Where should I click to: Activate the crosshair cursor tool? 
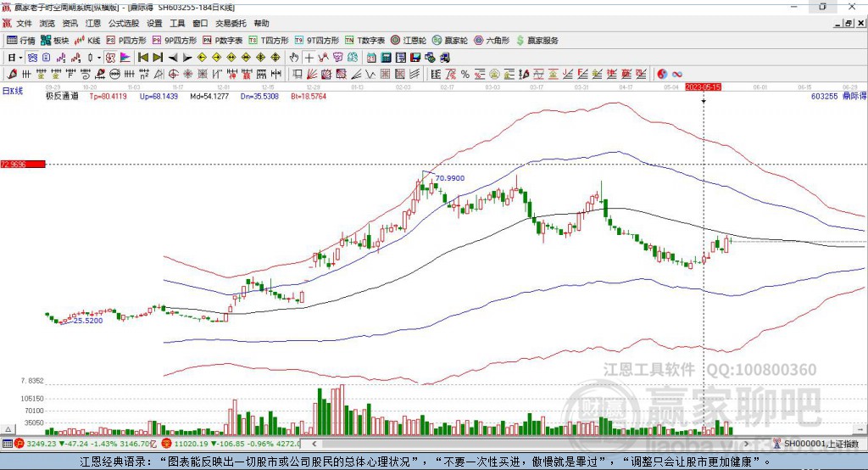click(x=309, y=58)
